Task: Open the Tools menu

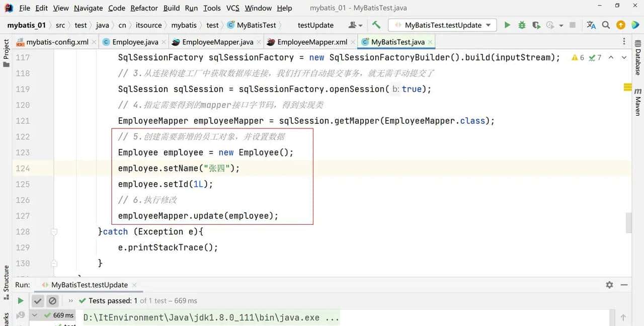Action: 212,8
